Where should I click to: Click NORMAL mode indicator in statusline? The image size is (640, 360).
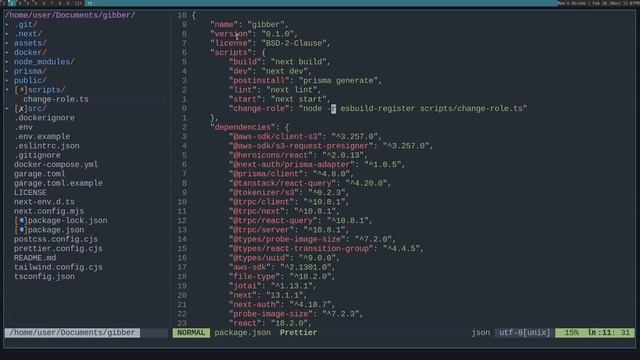(x=191, y=333)
